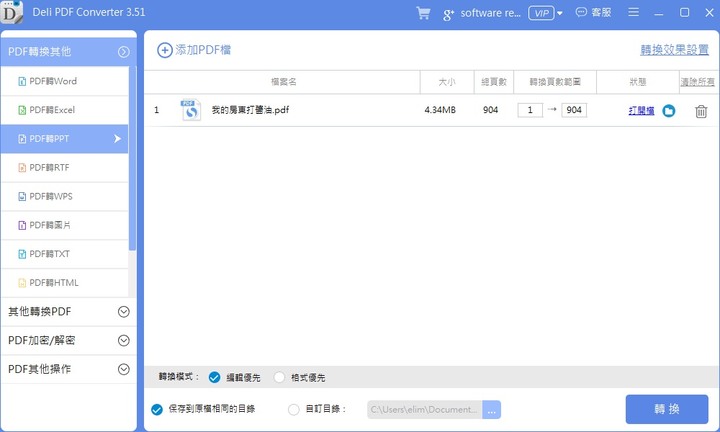Click the PPT file icon in sidebar

pyautogui.click(x=22, y=139)
